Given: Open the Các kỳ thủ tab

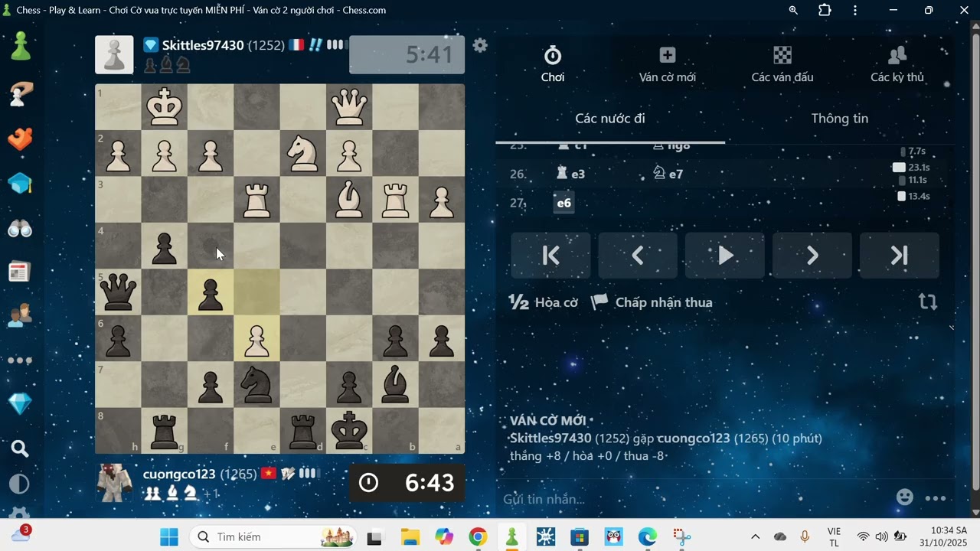Looking at the screenshot, I should [x=897, y=64].
